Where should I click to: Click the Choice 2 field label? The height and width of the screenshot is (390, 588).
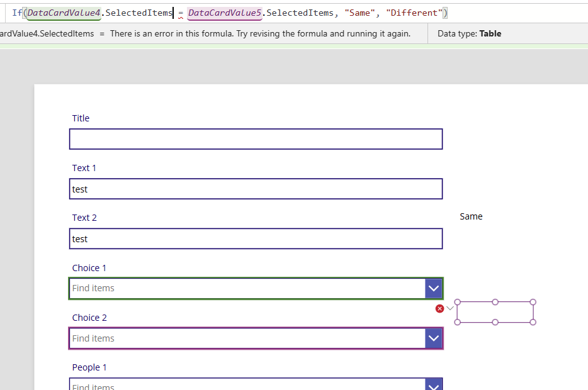[x=89, y=318]
